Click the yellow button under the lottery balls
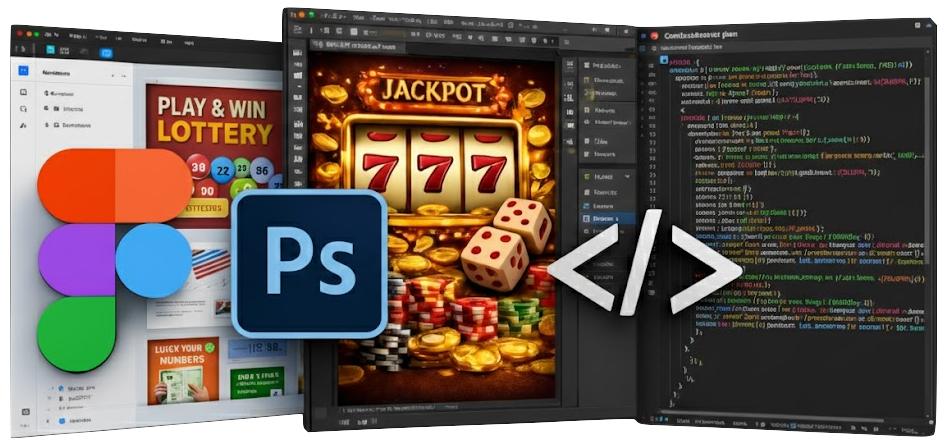Viewport: 944px width, 443px height. [205, 208]
